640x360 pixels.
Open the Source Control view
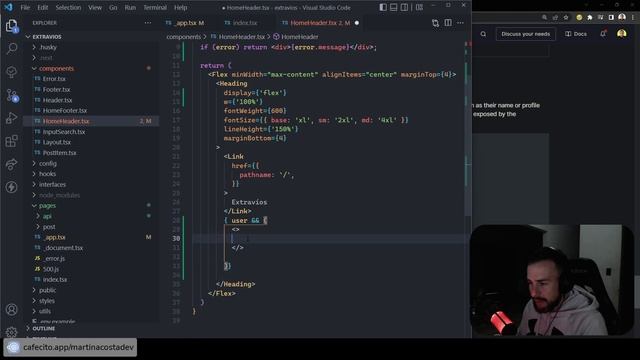pos(11,96)
